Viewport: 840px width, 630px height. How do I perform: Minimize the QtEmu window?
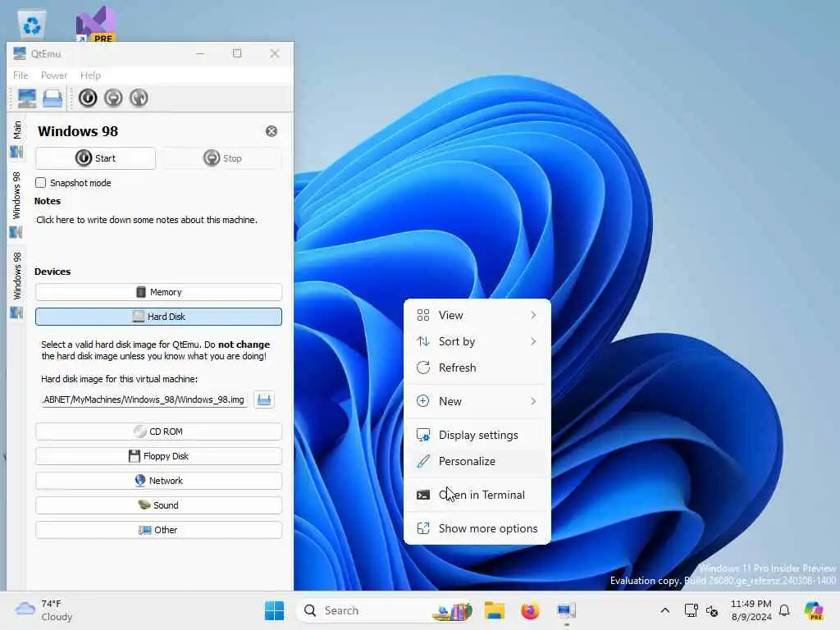[200, 53]
